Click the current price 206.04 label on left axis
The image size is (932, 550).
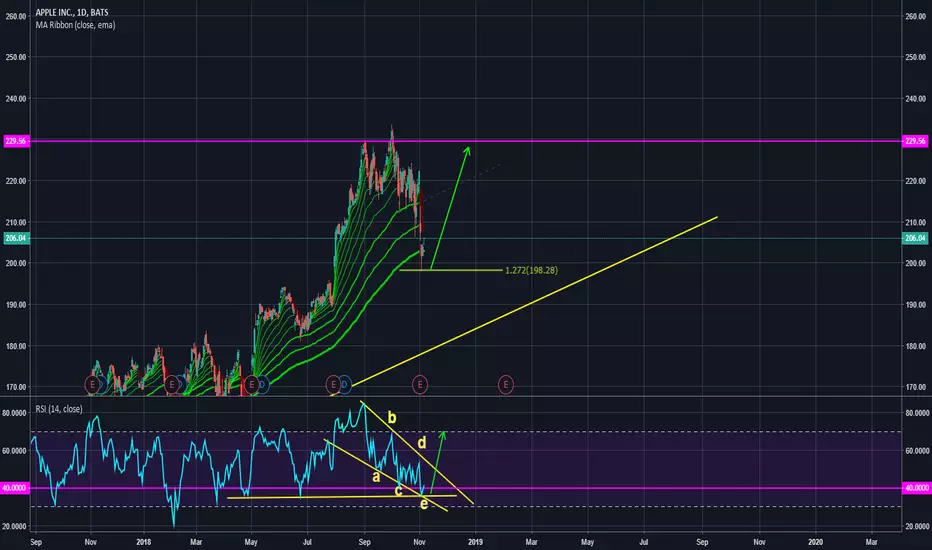pos(15,238)
